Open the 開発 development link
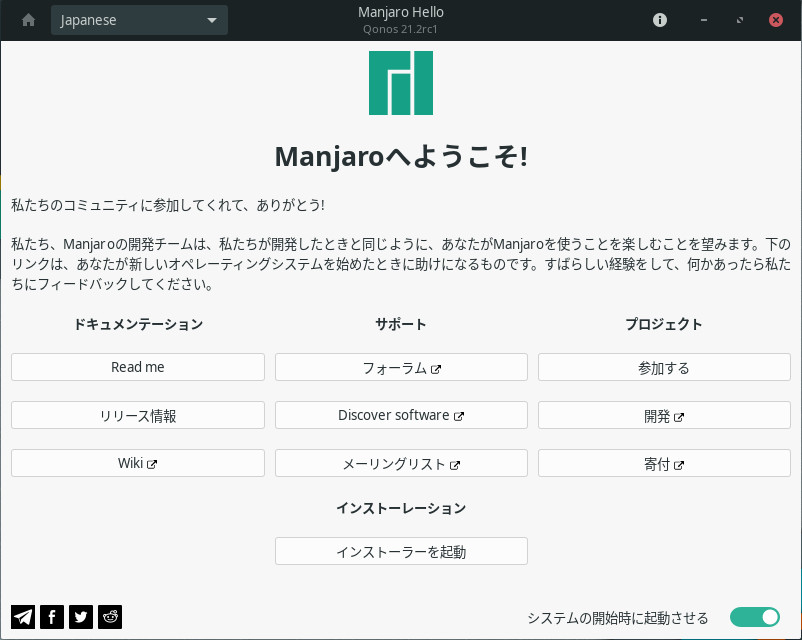This screenshot has width=802, height=640. tap(664, 415)
